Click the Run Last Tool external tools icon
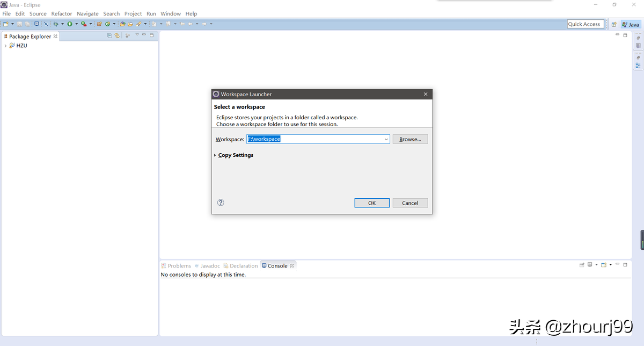 point(84,24)
